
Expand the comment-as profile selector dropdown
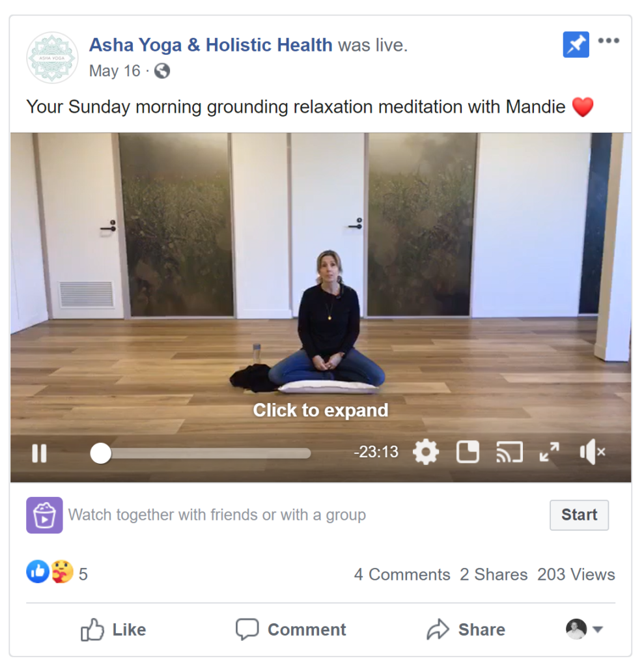click(585, 629)
